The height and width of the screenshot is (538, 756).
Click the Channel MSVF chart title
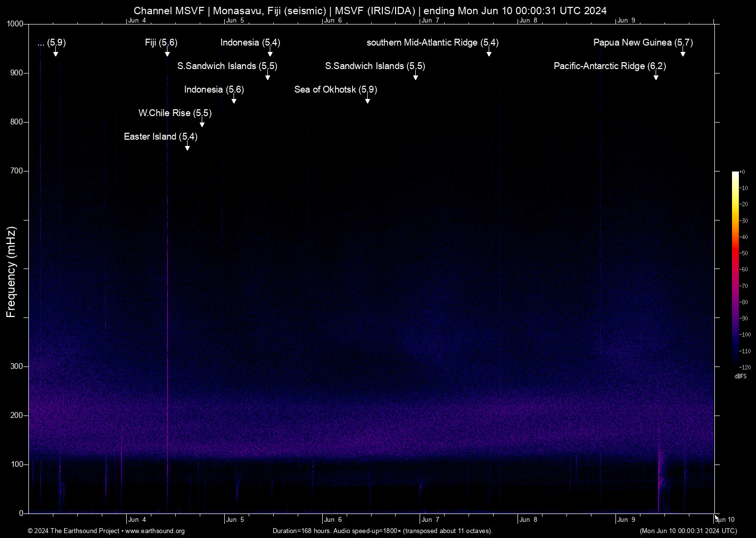tap(370, 11)
